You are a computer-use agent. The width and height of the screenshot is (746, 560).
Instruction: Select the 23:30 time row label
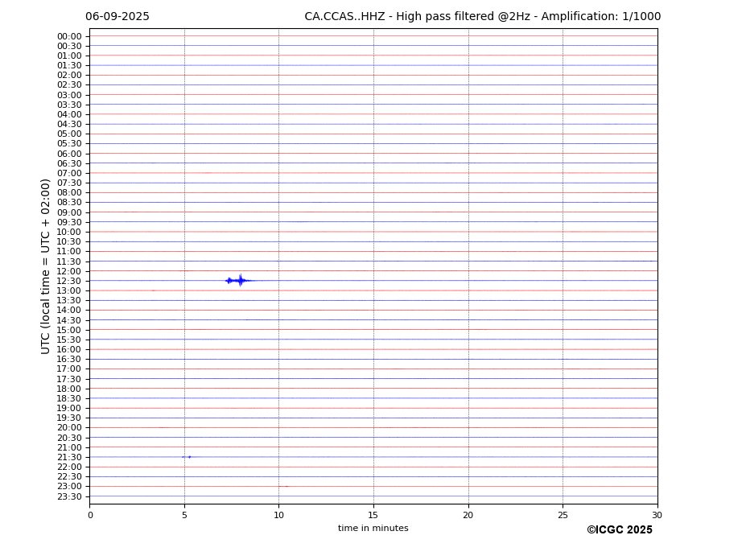click(69, 496)
